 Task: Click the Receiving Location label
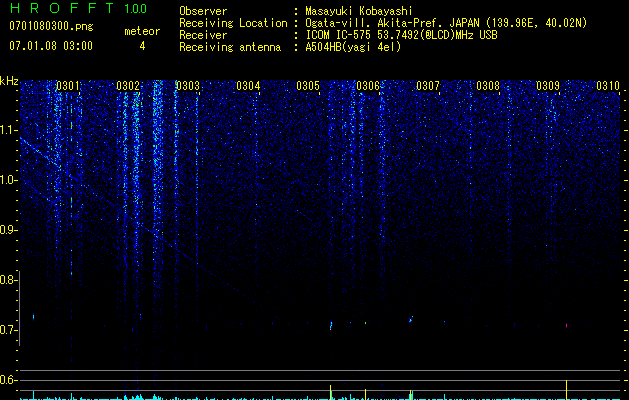click(x=233, y=23)
